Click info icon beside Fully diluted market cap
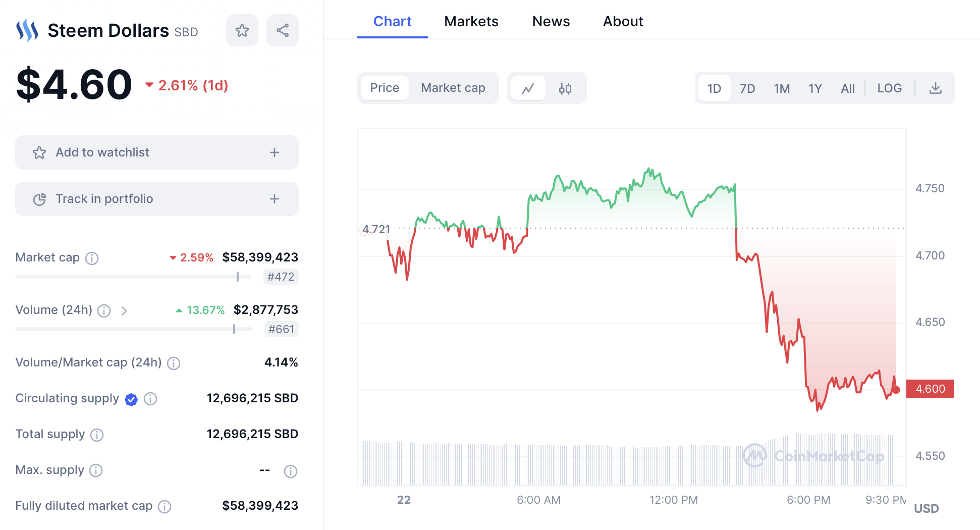Viewport: 980px width, 530px height. coord(165,506)
